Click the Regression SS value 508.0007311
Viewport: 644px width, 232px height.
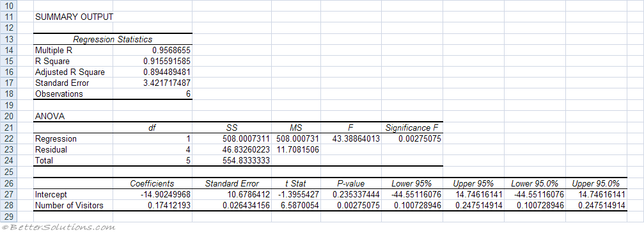point(232,138)
